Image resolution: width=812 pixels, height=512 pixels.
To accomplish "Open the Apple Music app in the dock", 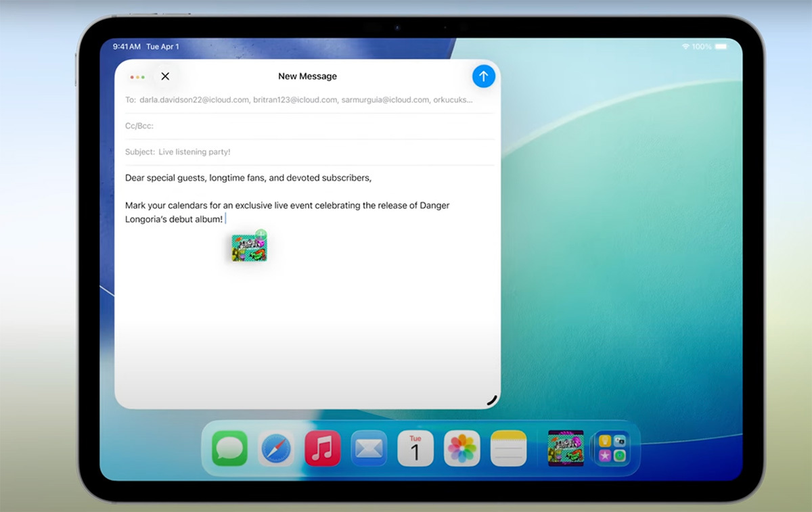I will click(322, 448).
